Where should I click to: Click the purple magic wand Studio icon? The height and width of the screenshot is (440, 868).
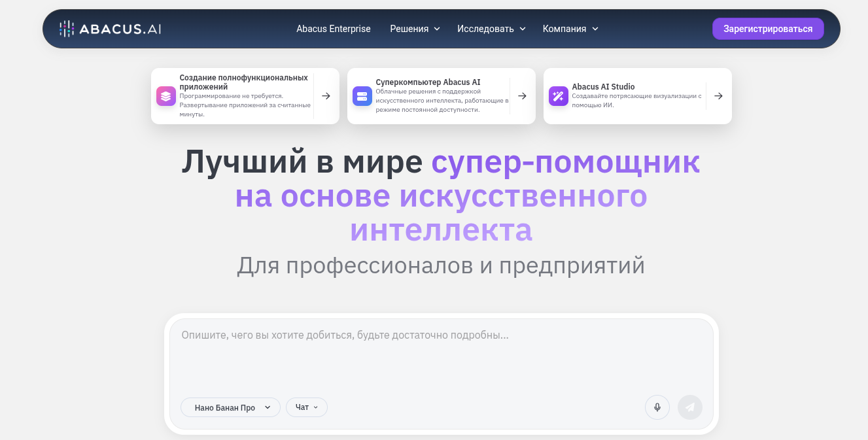[x=559, y=96]
